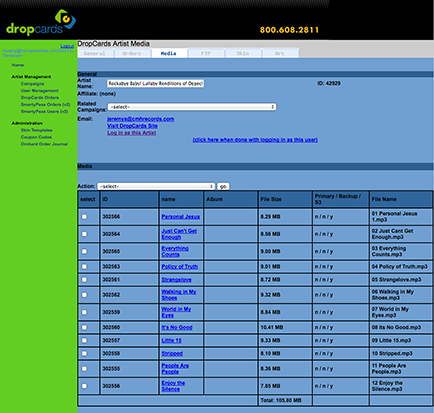
Task: Open the Related Campaigns dropdown
Action: (192, 107)
